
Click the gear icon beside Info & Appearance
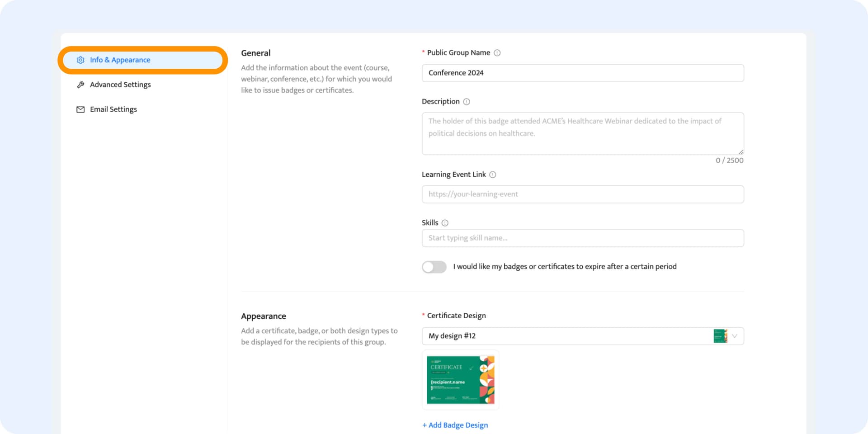[80, 60]
